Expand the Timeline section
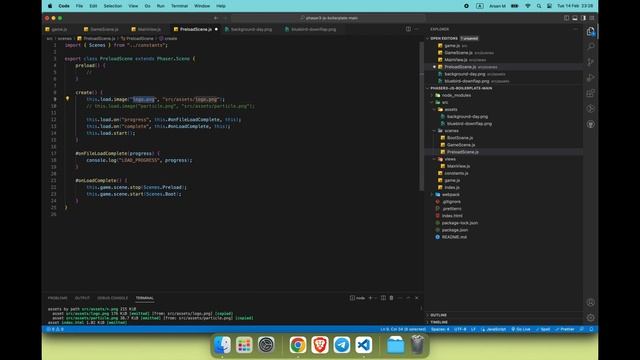 (439, 322)
